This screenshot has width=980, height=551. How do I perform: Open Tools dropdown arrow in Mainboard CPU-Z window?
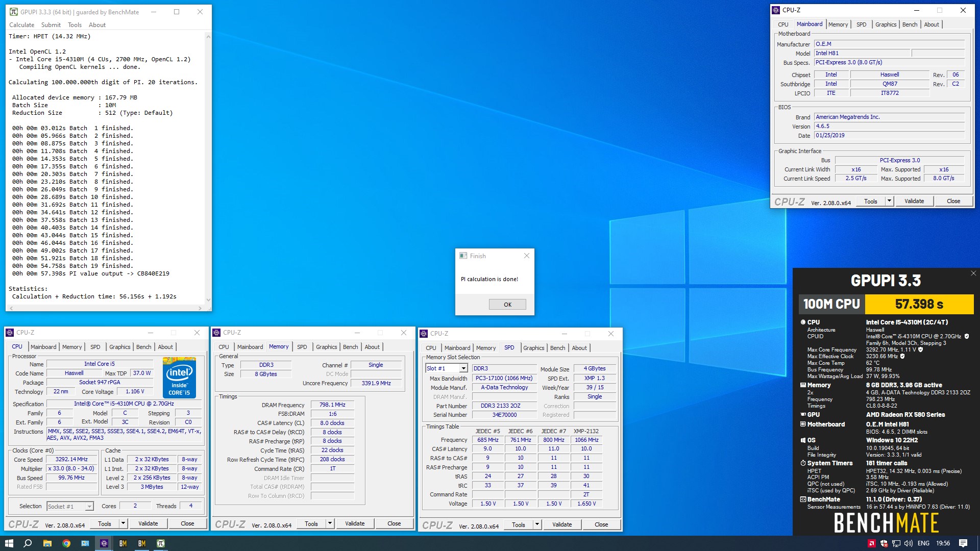point(889,201)
